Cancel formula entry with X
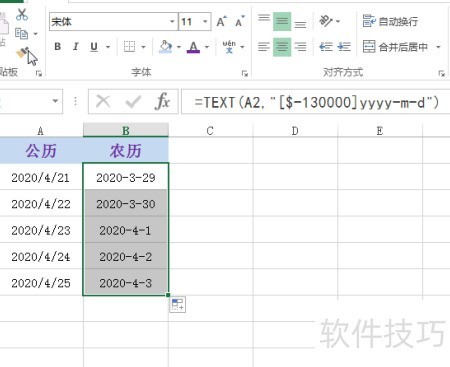Screen dimensions: 450x367 (103, 101)
